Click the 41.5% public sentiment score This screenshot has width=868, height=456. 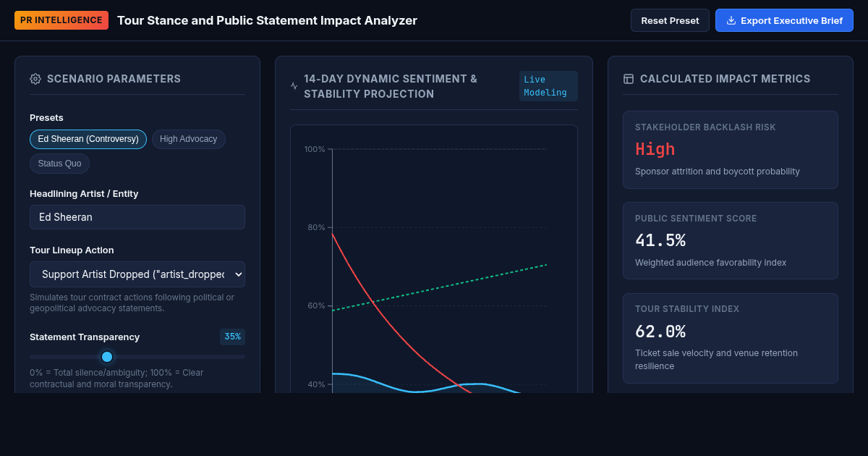(x=660, y=240)
